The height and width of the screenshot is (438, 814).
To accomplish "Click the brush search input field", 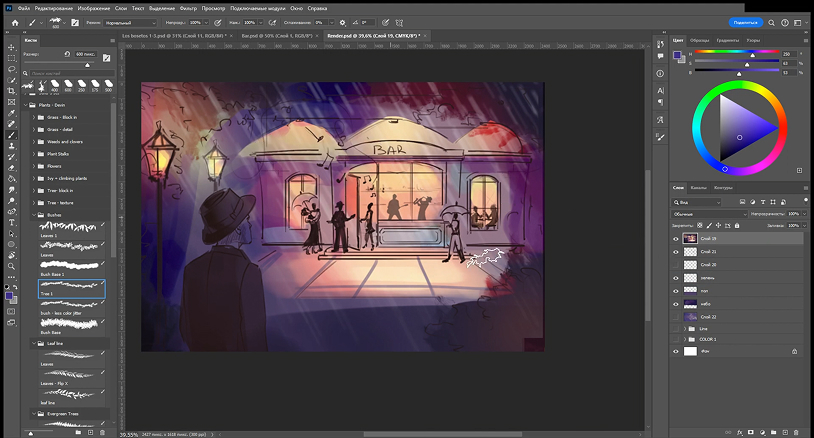I will click(70, 74).
